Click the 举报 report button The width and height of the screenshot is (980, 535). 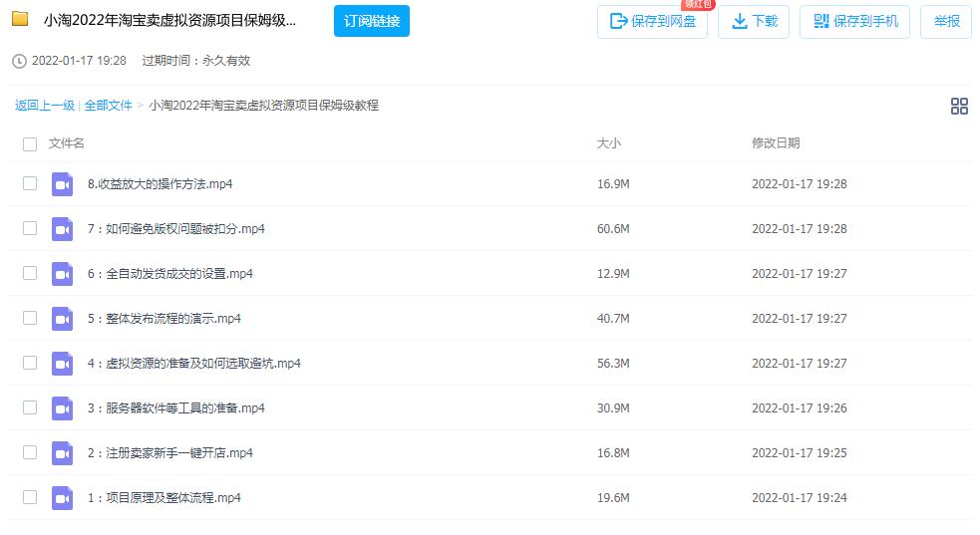point(946,22)
